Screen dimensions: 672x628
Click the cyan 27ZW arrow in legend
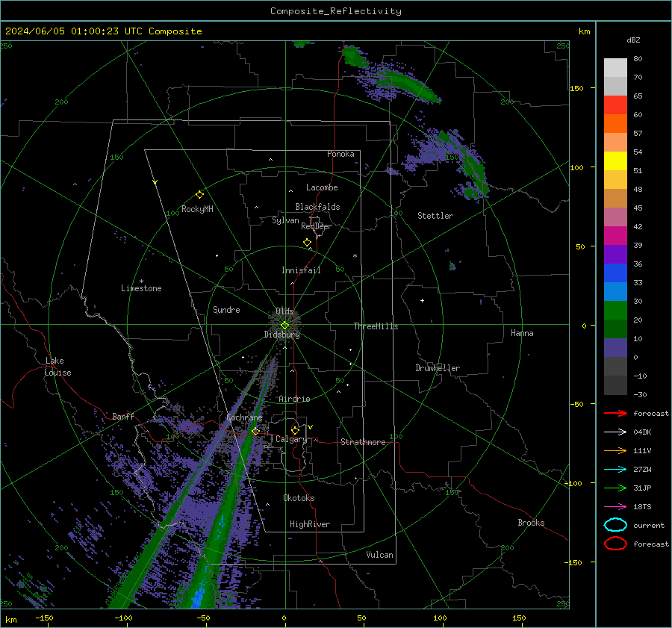point(615,470)
